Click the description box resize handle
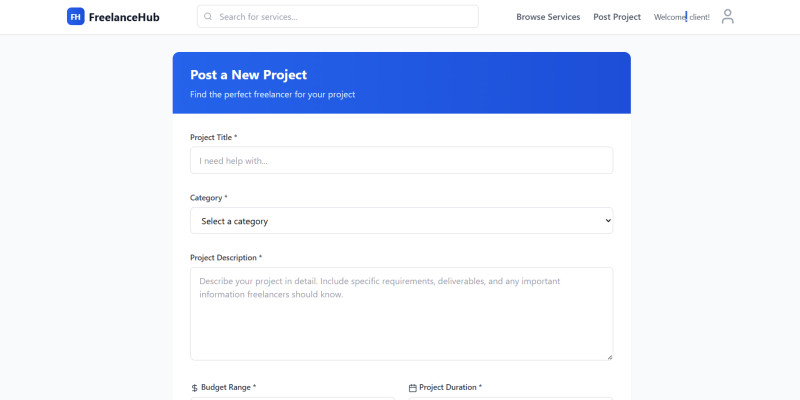The width and height of the screenshot is (800, 400). (609, 356)
